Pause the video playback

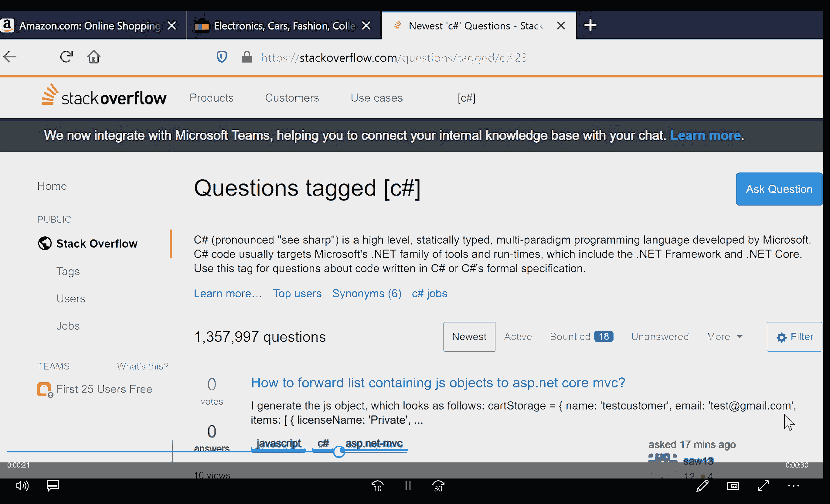pos(408,486)
